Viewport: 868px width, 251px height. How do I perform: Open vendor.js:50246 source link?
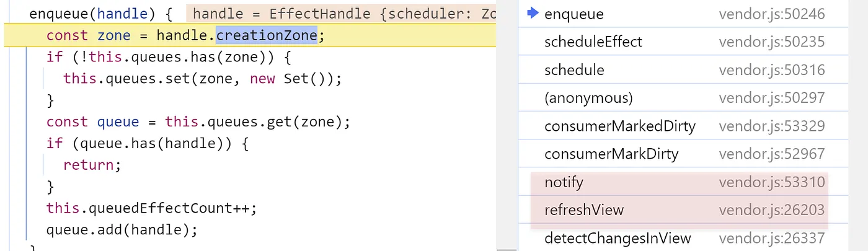772,14
